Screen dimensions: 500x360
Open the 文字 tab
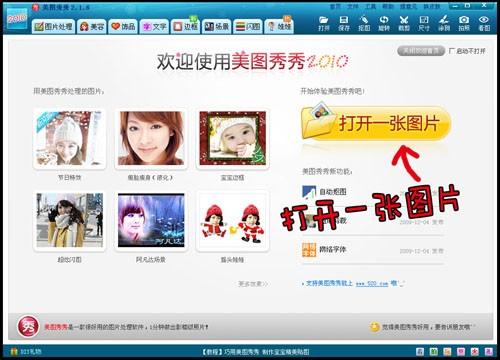(x=154, y=26)
